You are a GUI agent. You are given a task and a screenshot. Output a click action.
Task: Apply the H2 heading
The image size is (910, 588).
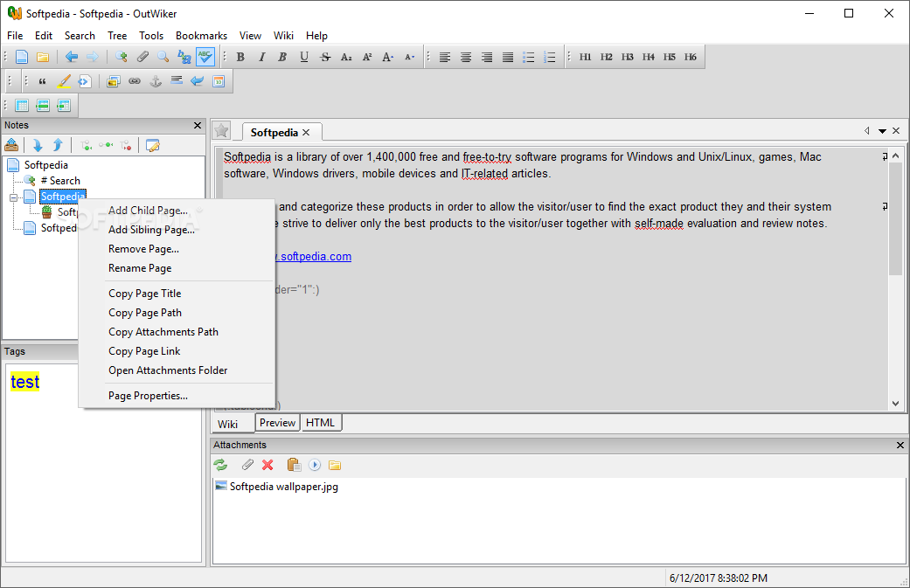pyautogui.click(x=607, y=57)
